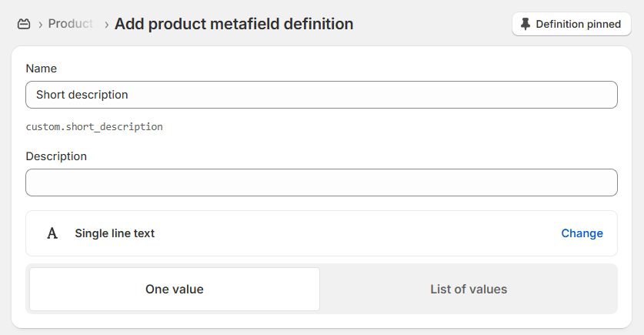This screenshot has height=335, width=644.
Task: Click the pin icon beside Definition pinned
Action: tap(526, 24)
